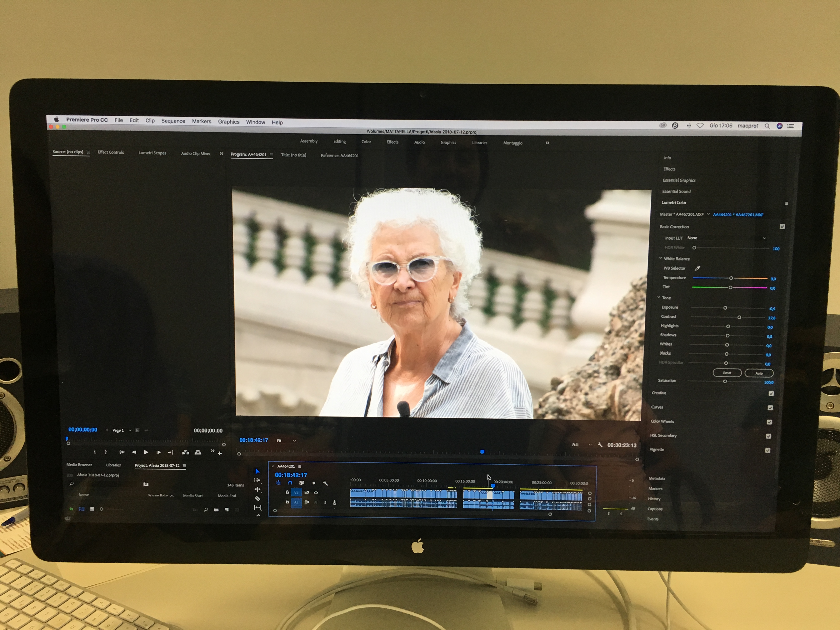Open the Sequence menu

pyautogui.click(x=173, y=121)
